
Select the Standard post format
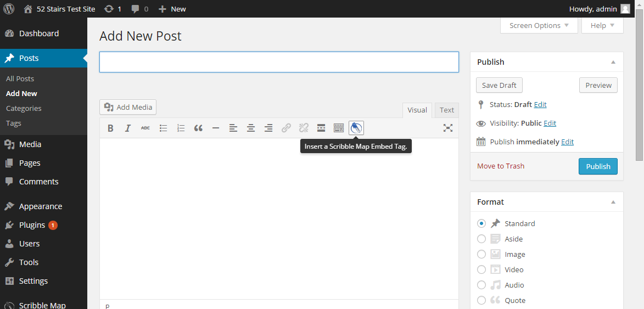click(x=481, y=223)
